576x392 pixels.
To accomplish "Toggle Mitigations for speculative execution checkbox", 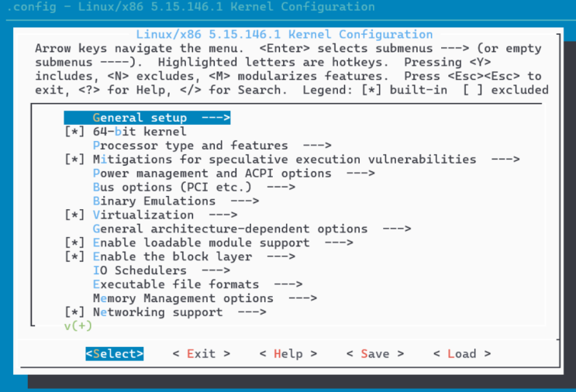I will tap(74, 160).
